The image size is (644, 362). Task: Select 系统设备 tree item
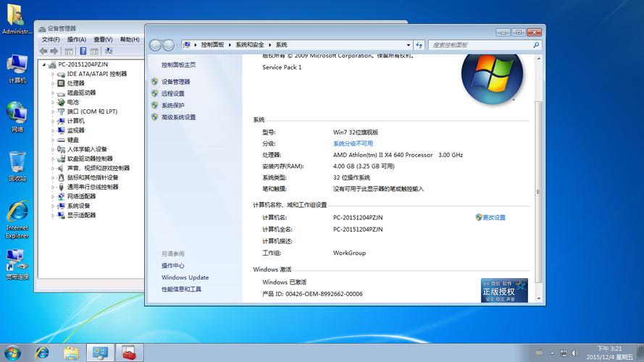click(78, 206)
